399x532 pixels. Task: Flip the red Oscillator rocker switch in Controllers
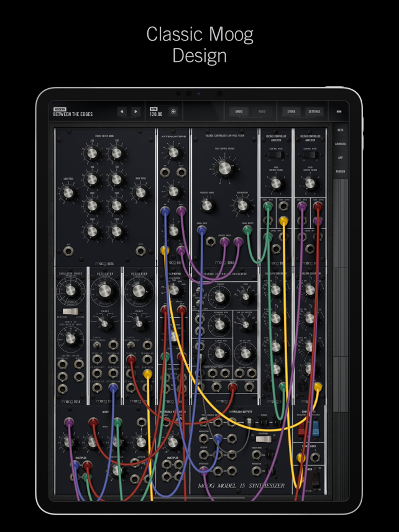pyautogui.click(x=301, y=429)
